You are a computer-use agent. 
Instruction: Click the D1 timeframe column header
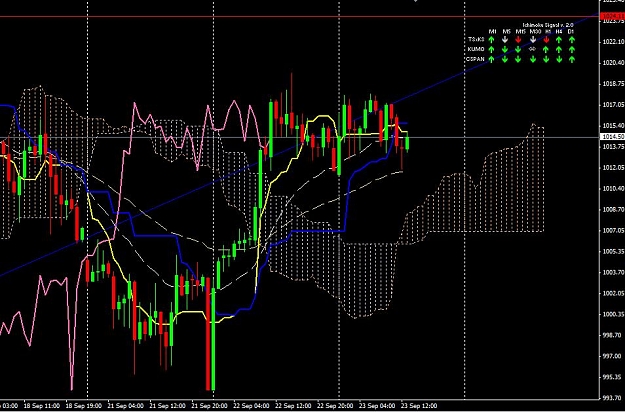pyautogui.click(x=571, y=31)
